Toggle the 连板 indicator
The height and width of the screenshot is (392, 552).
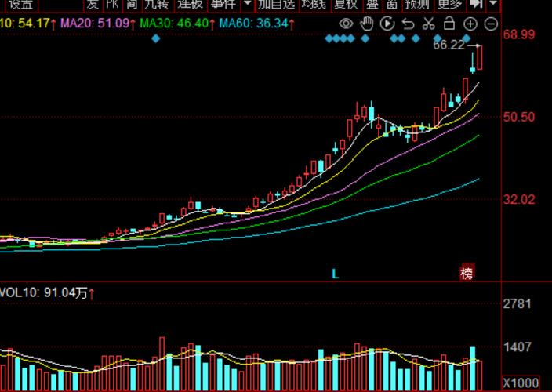(191, 5)
